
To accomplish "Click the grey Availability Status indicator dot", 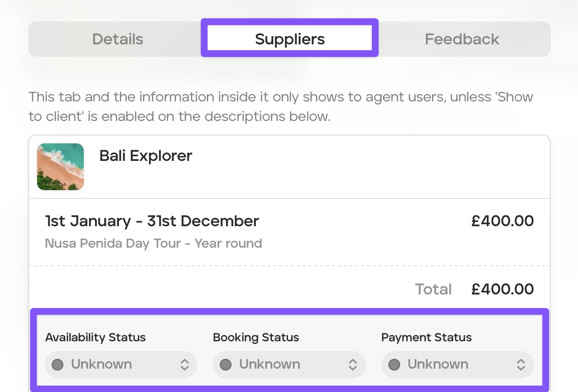I will 58,365.
